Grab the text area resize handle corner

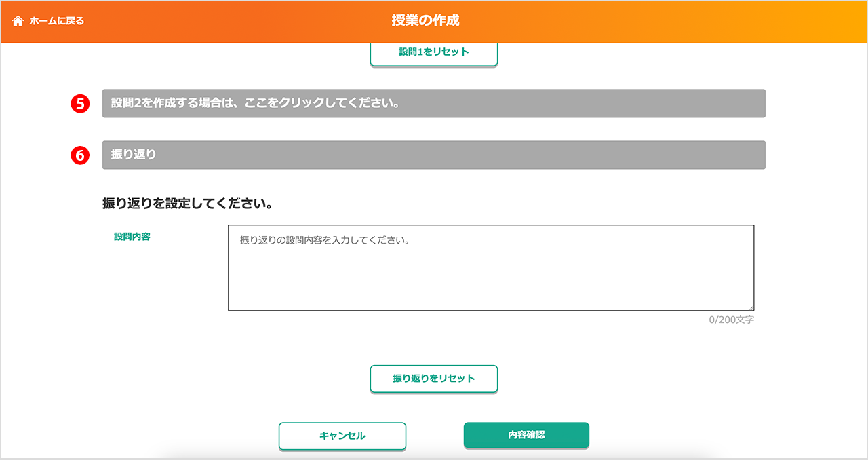pos(750,307)
